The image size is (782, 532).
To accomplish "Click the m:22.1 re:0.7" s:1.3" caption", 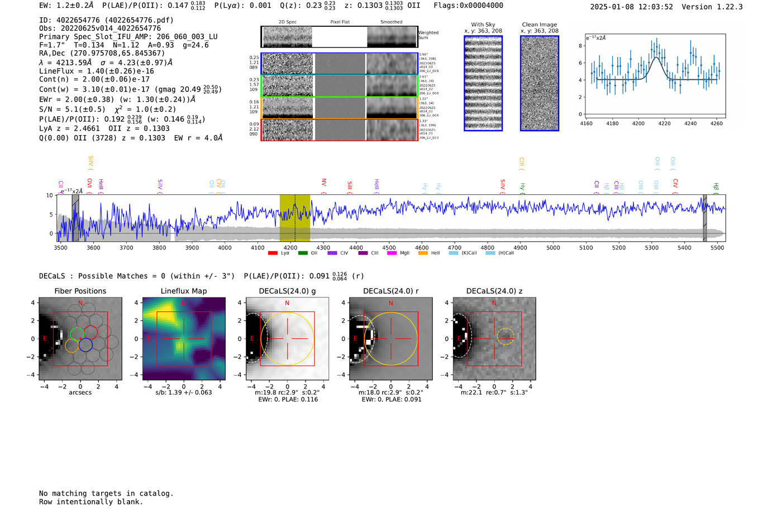I will tap(494, 392).
